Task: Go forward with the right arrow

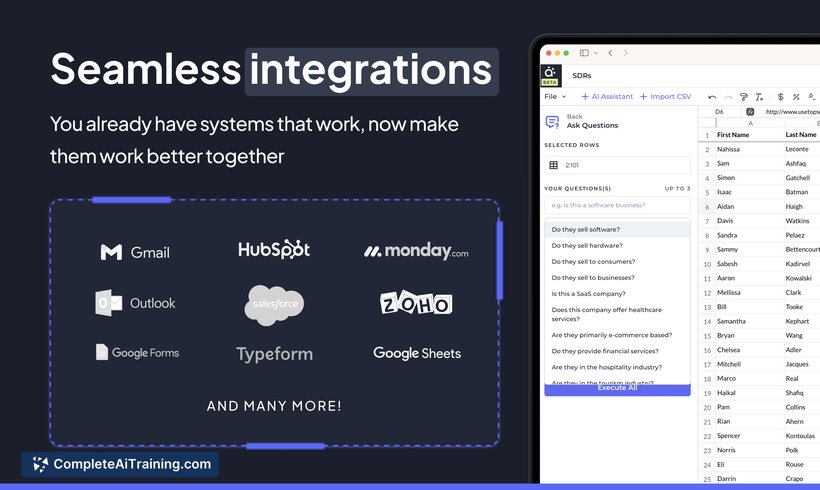Action: click(x=625, y=53)
